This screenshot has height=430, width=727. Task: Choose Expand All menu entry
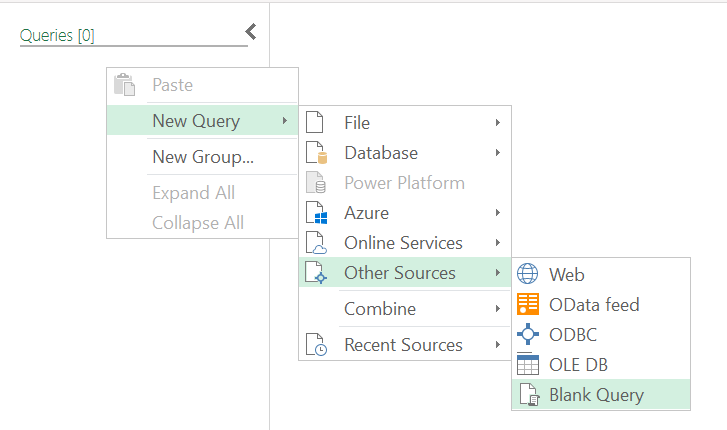pyautogui.click(x=203, y=193)
